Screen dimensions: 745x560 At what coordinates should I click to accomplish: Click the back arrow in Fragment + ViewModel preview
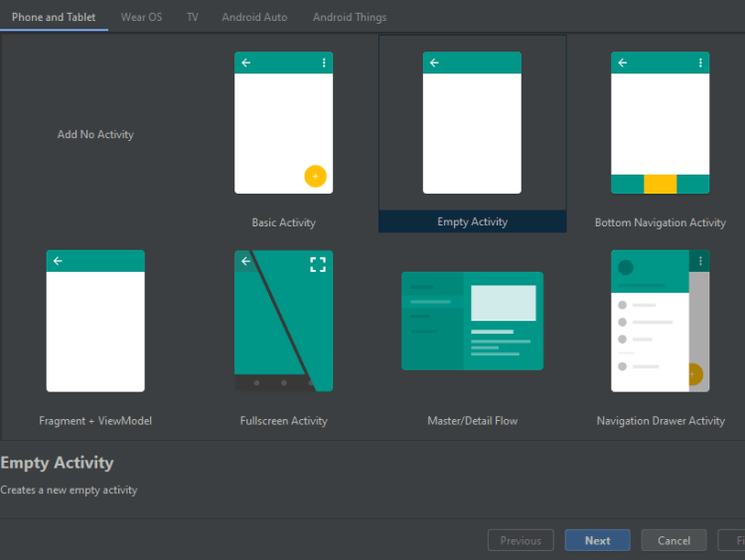pos(58,261)
